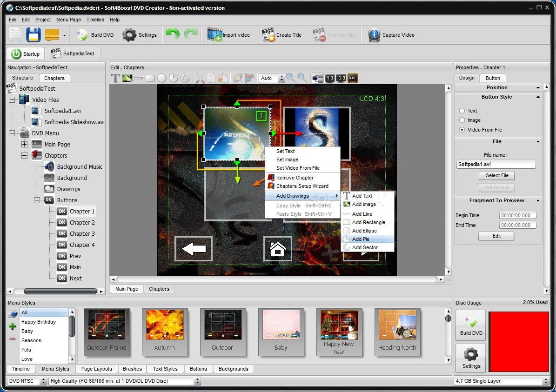This screenshot has height=392, width=556.
Task: Open the Timeline menu in menu bar
Action: tap(95, 20)
